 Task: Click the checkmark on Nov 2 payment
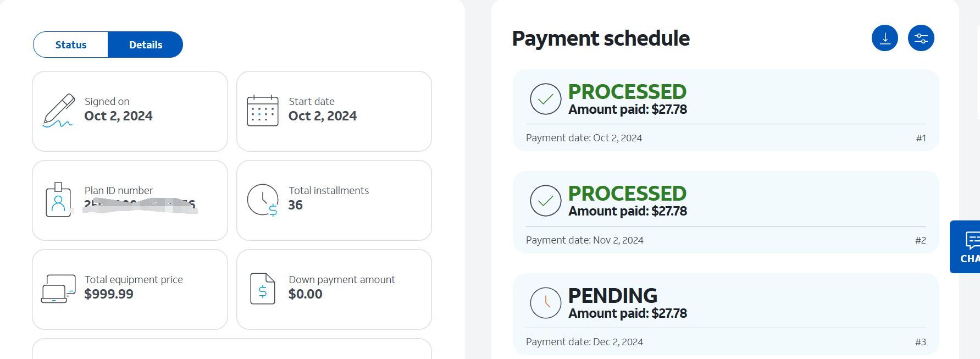[x=545, y=201]
